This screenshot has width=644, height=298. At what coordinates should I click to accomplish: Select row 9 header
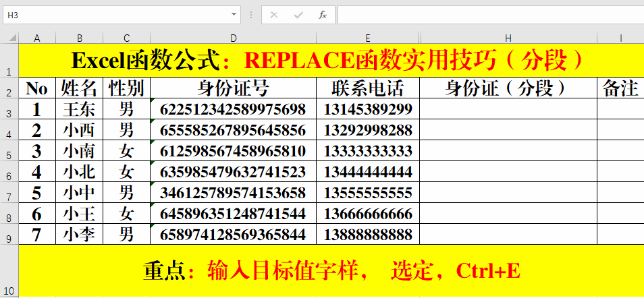coord(9,234)
